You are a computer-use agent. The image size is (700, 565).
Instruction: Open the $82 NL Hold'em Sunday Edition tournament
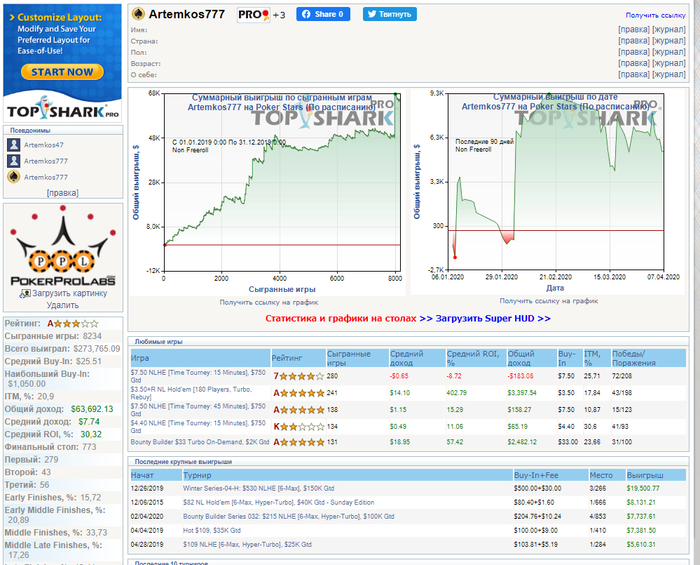click(279, 503)
